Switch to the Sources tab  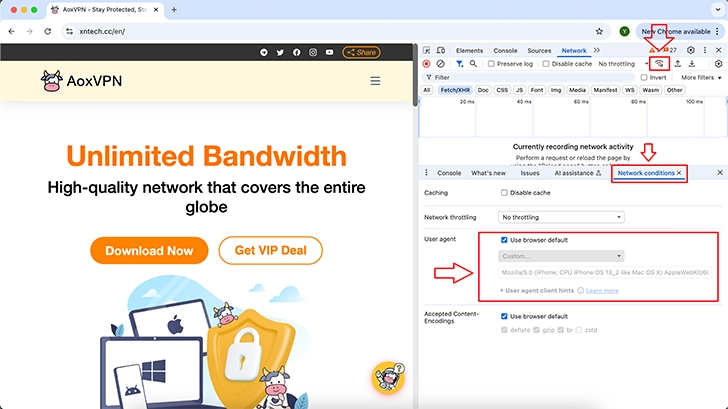[539, 51]
